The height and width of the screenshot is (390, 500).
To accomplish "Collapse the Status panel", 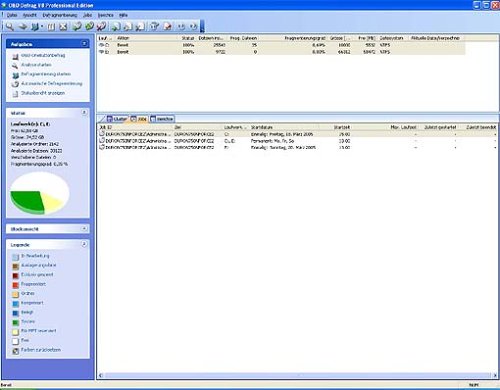I will pyautogui.click(x=84, y=113).
